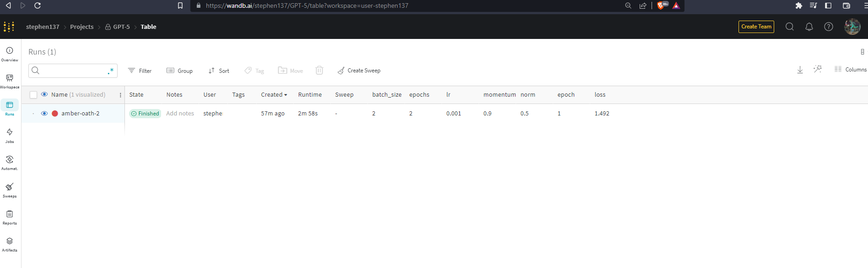Click the 1.492 loss value

[x=602, y=113]
